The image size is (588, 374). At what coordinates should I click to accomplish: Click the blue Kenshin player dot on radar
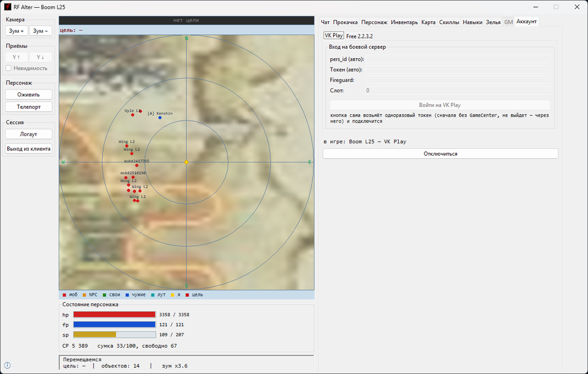[x=160, y=118]
